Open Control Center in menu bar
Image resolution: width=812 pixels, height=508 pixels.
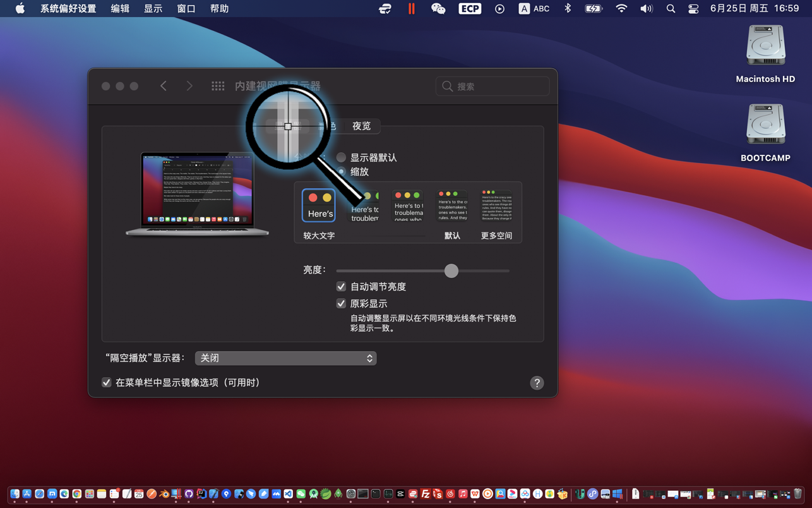tap(693, 8)
